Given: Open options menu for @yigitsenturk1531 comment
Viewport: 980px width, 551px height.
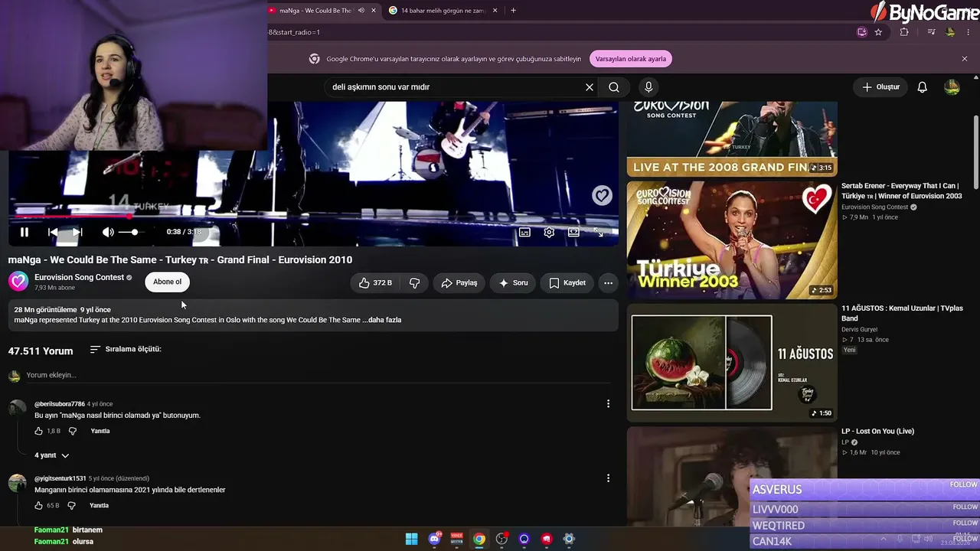Looking at the screenshot, I should (608, 478).
